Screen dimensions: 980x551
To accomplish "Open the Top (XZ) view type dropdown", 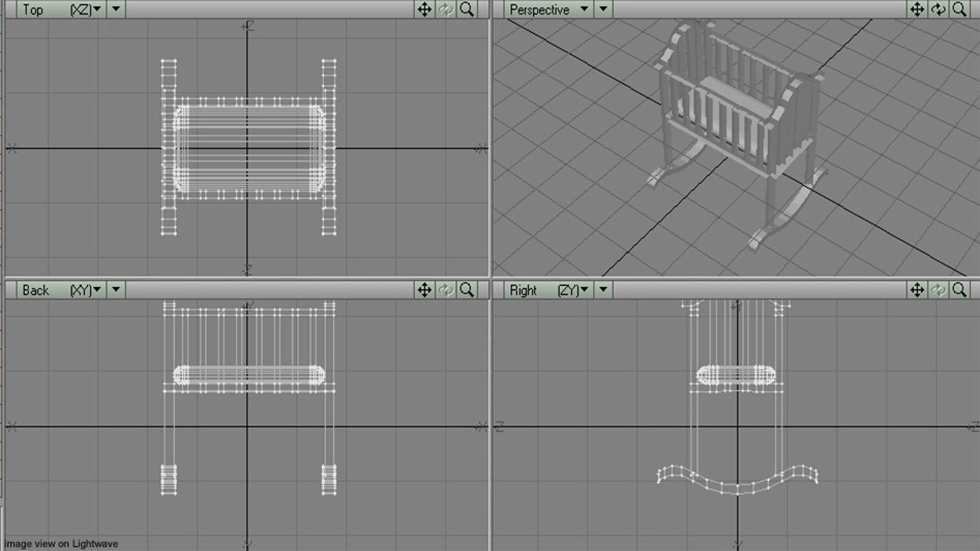I will 62,9.
